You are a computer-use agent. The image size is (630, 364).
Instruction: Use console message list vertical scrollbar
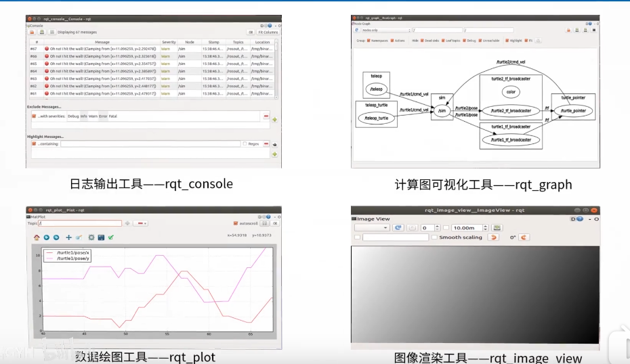click(276, 69)
